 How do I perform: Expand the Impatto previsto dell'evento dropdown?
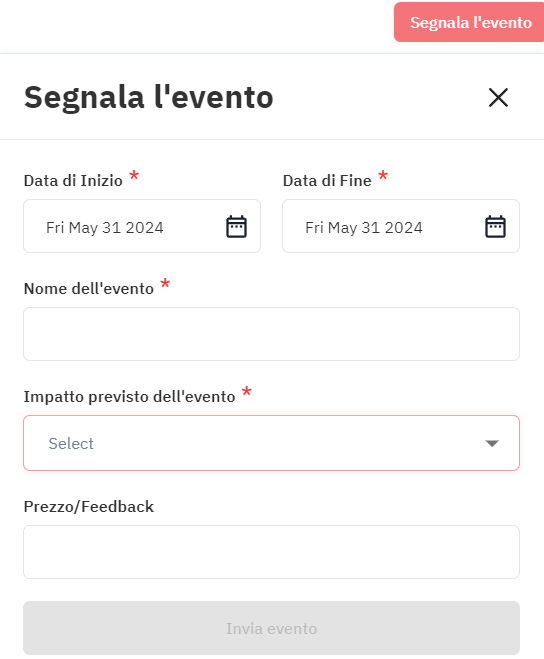coord(272,443)
